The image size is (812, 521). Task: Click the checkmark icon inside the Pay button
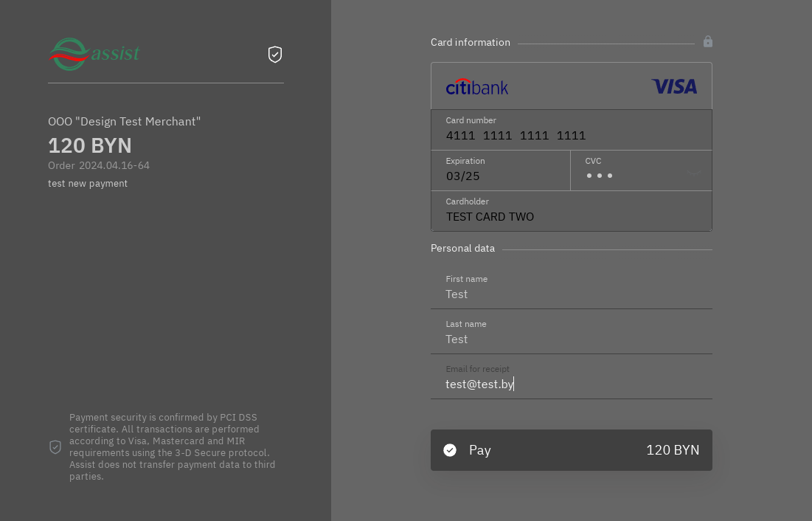(x=450, y=450)
